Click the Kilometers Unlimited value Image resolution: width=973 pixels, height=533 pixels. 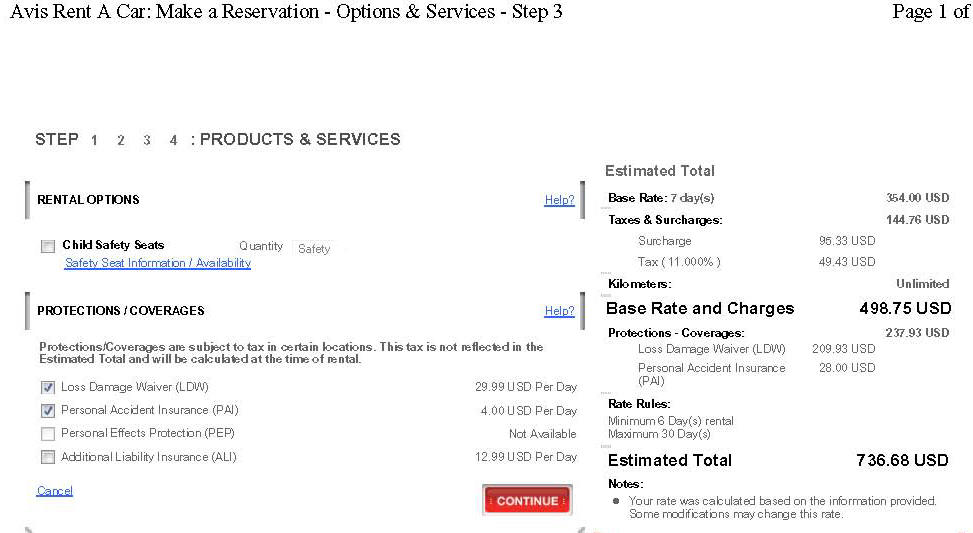[923, 284]
